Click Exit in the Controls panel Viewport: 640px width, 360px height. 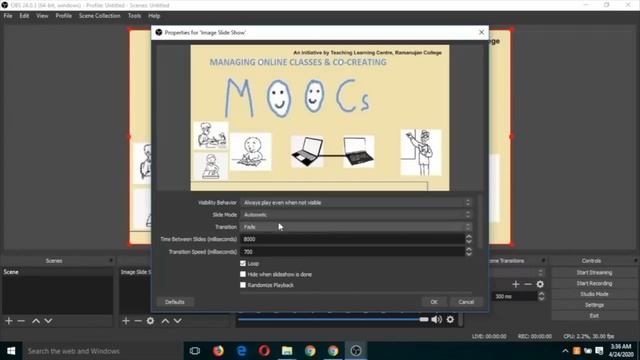click(x=594, y=316)
